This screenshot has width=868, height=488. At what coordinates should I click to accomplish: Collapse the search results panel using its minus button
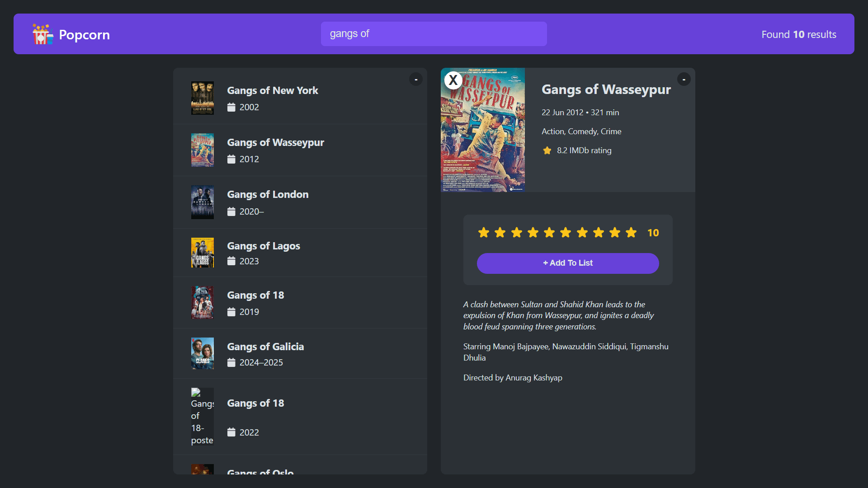[416, 79]
